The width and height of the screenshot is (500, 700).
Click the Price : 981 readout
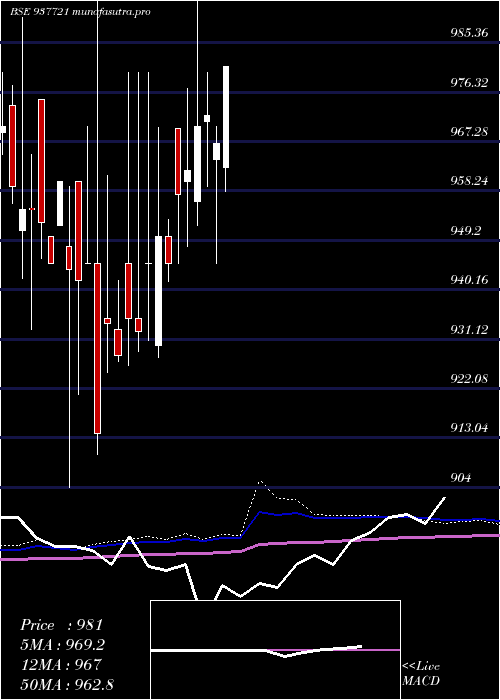(x=62, y=625)
